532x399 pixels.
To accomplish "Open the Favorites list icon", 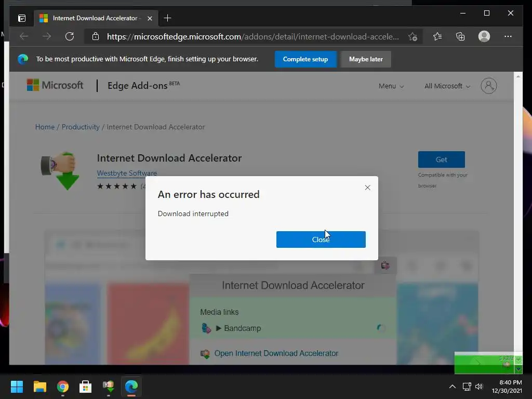I will tap(437, 36).
